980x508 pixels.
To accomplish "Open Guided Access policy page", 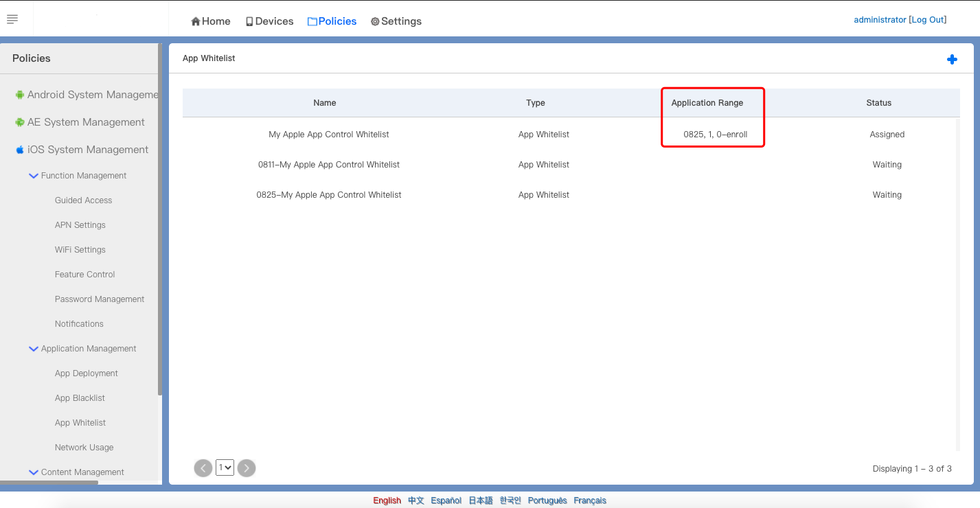I will pyautogui.click(x=83, y=200).
